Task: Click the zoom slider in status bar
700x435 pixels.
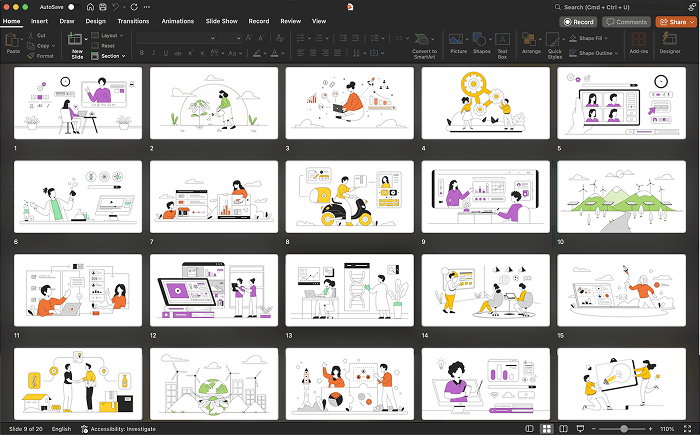Action: pos(622,429)
